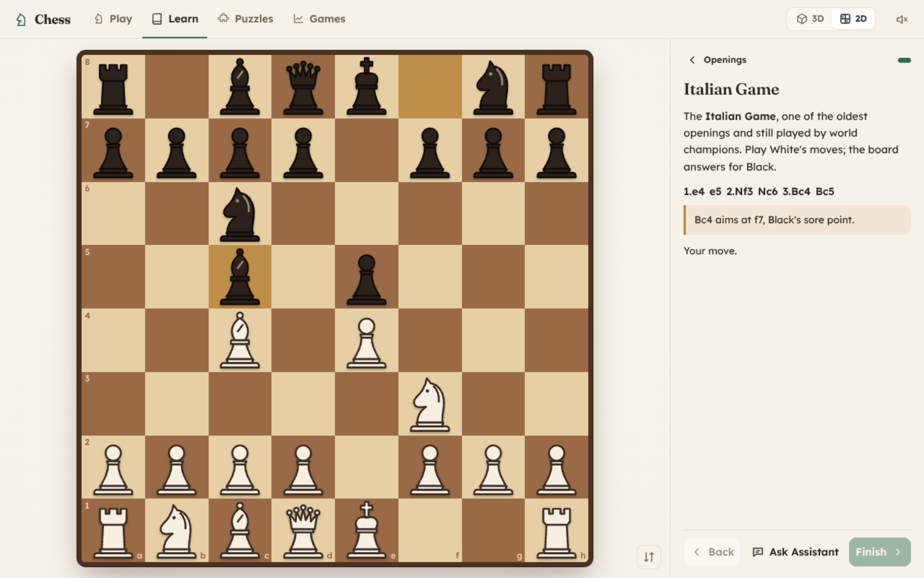
Task: Click the green progress indicator pill
Action: pos(904,60)
